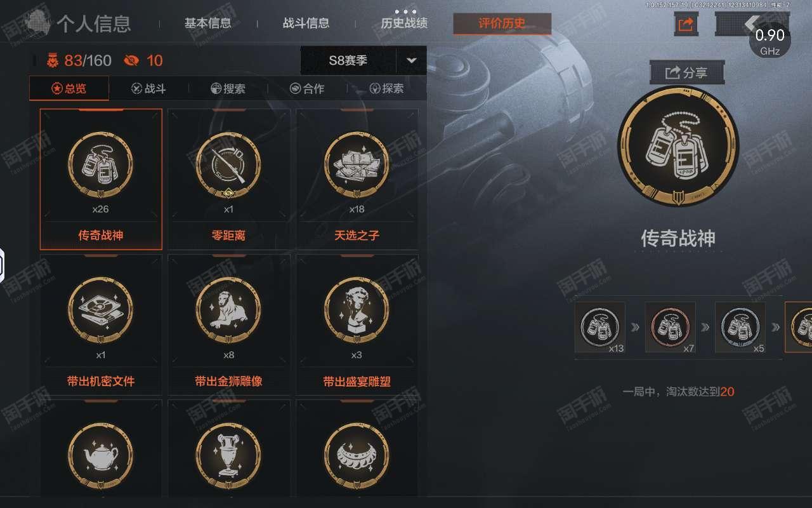The image size is (812, 508).
Task: Open the 带出盛宴雕塑 bust badge
Action: pos(357,324)
